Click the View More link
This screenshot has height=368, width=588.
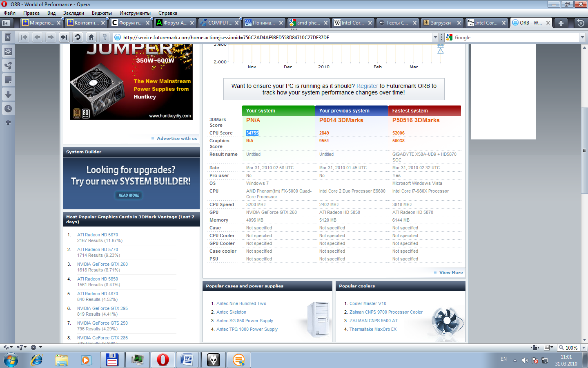[x=451, y=272]
